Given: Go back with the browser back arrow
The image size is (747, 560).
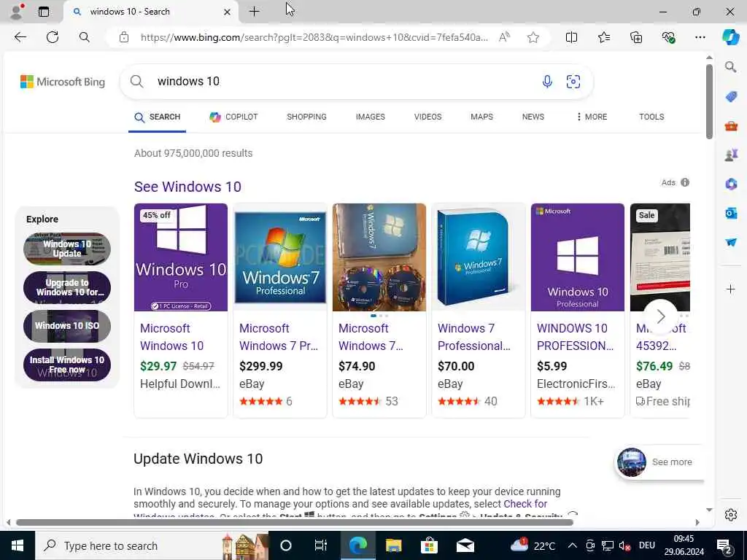Looking at the screenshot, I should 20,37.
